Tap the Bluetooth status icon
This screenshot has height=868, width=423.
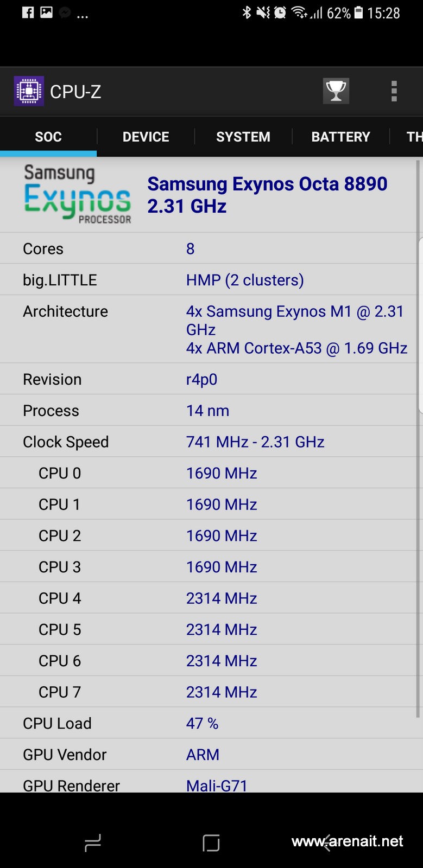[247, 12]
